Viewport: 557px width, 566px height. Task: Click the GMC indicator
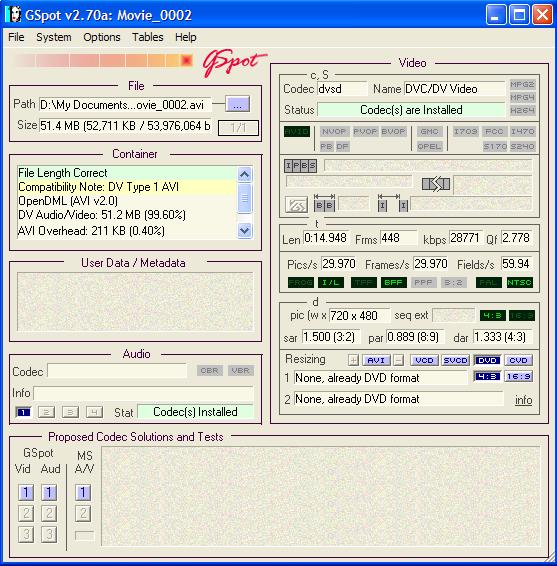point(429,131)
